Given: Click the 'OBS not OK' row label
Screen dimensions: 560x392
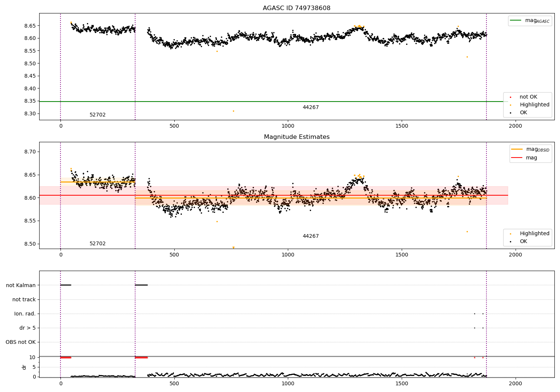Looking at the screenshot, I should click(x=21, y=342).
